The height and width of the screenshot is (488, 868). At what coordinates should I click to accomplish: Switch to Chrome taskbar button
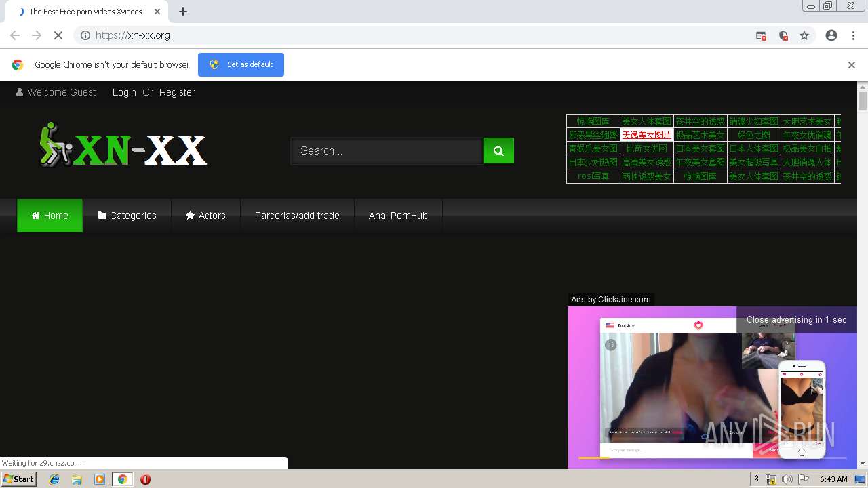122,479
